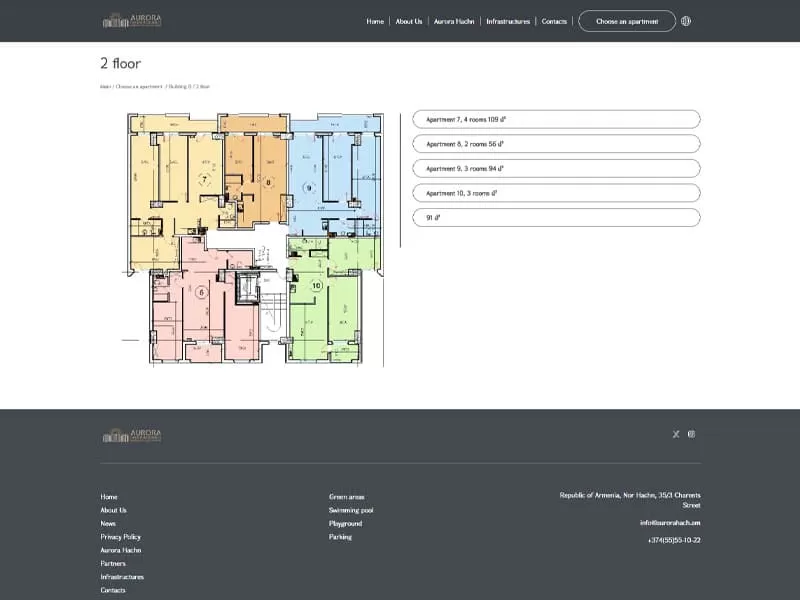This screenshot has height=600, width=800.
Task: Select Apartment 7, 4 rooms 109
Action: 556,118
